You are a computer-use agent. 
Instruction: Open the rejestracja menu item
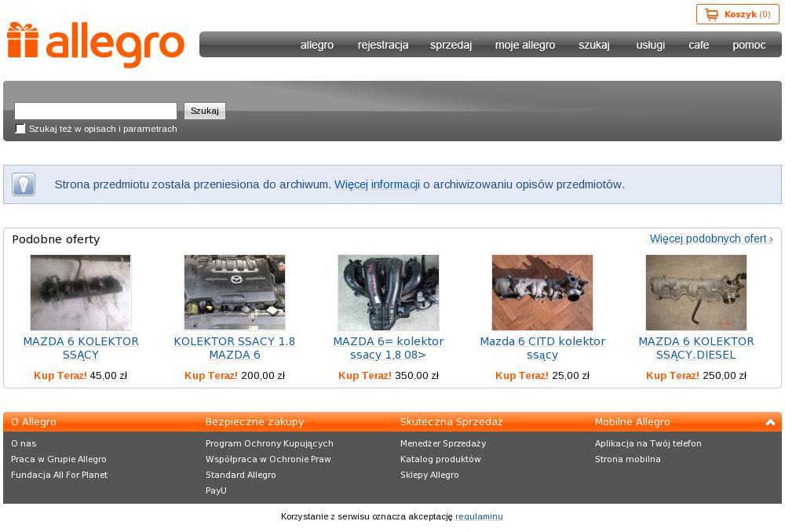[x=383, y=45]
